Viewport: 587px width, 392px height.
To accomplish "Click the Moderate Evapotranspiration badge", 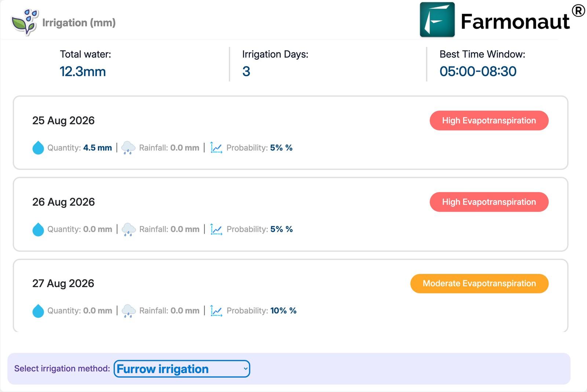I will tap(479, 283).
